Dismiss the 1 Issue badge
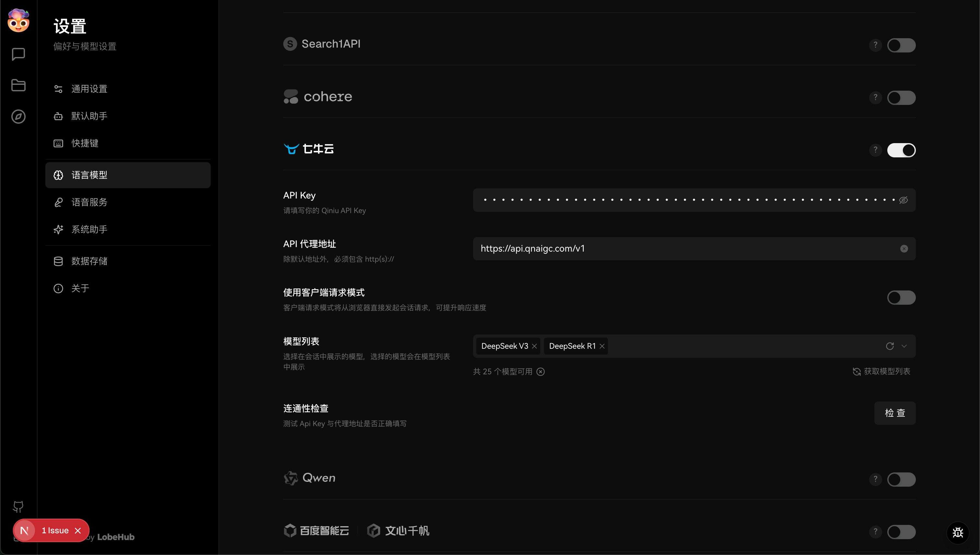This screenshot has height=555, width=980. [78, 530]
